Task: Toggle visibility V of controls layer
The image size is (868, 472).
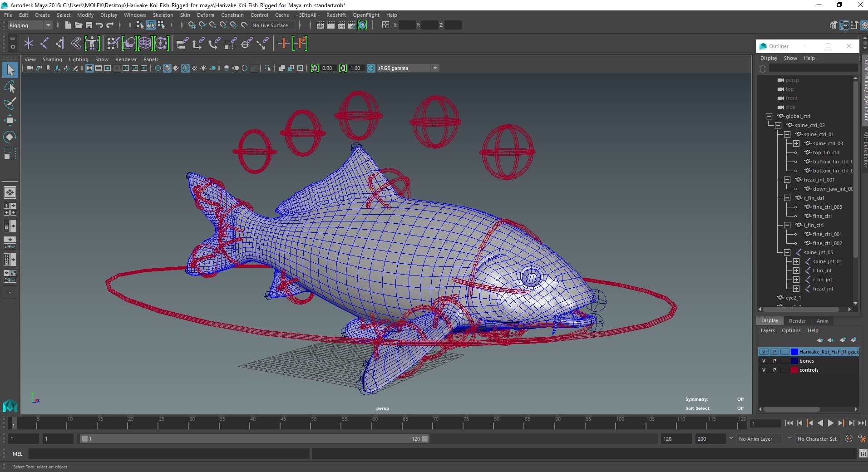Action: click(x=764, y=370)
